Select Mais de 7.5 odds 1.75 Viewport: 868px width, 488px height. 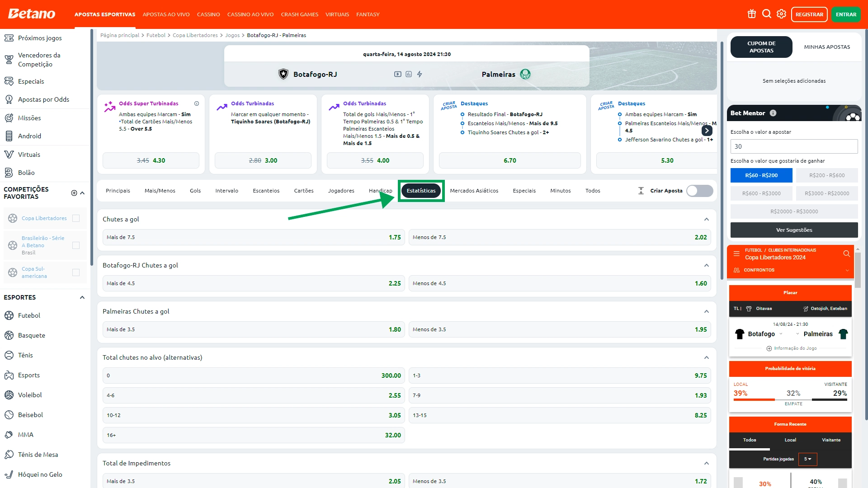tap(254, 237)
